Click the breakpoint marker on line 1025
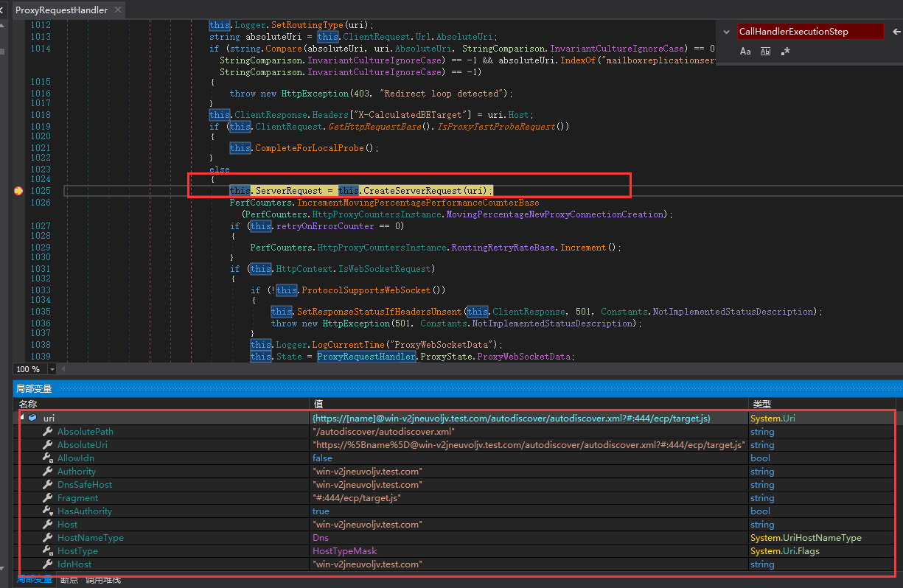 click(18, 191)
